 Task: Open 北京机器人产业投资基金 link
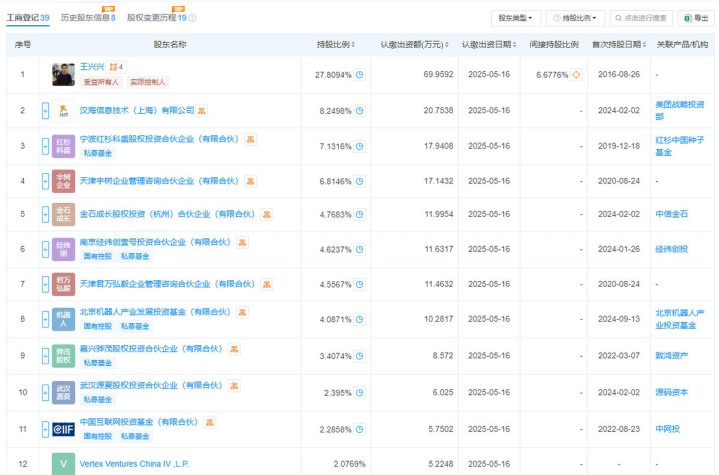tap(680, 319)
